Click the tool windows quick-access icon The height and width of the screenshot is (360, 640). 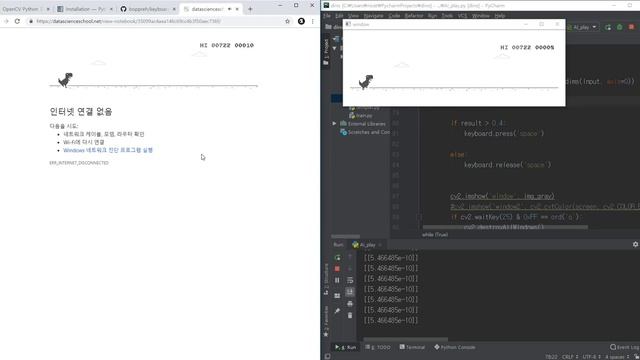[x=327, y=356]
